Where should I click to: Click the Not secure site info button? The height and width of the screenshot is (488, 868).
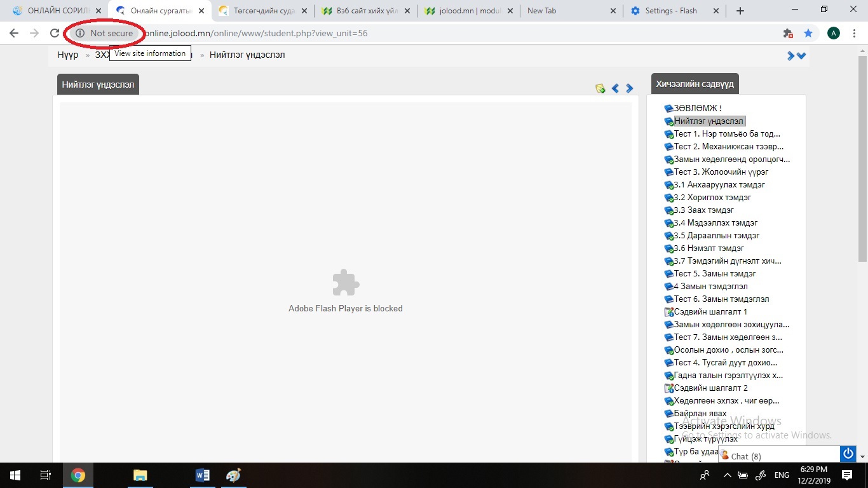104,33
